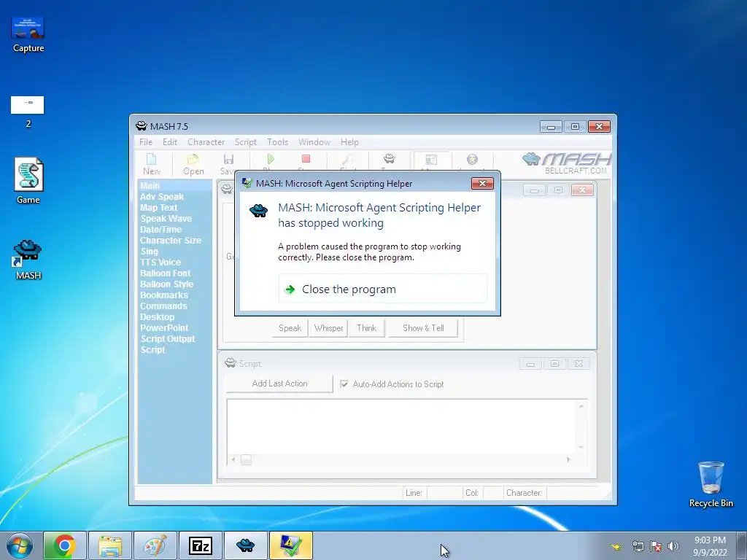Click the Whisper button
This screenshot has height=560, width=747.
point(328,328)
